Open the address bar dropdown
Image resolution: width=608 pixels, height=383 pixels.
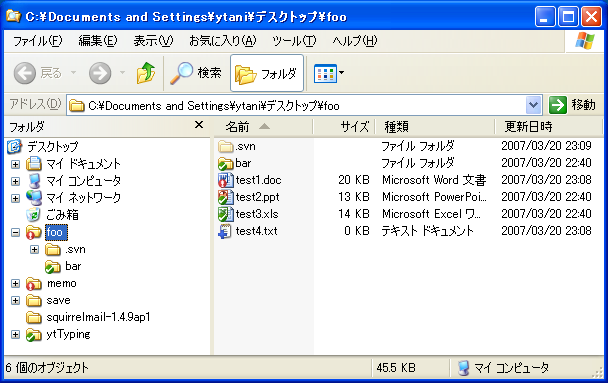coord(534,105)
